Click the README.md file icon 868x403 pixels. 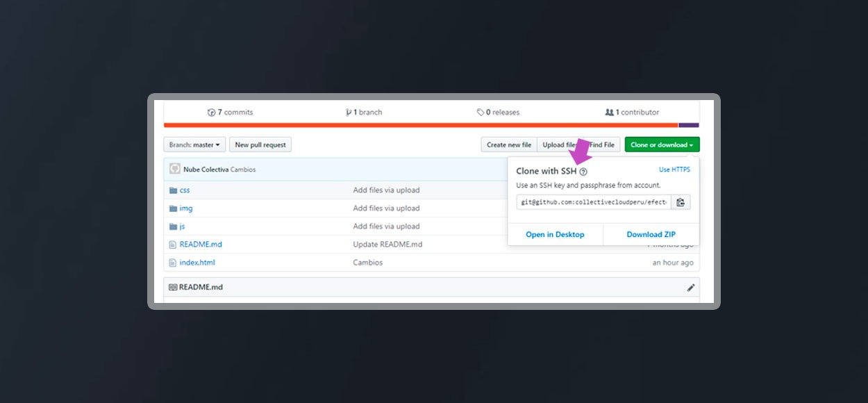click(x=174, y=245)
